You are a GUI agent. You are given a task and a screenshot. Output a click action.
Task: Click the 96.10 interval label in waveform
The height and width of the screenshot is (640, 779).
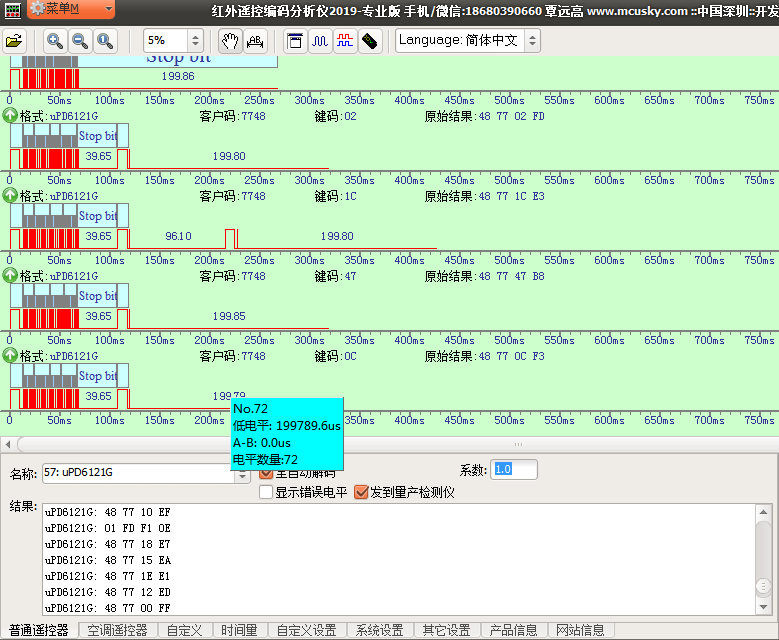(178, 236)
